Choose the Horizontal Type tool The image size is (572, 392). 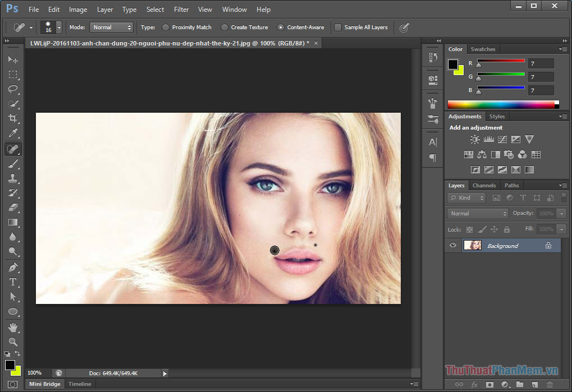pyautogui.click(x=13, y=283)
